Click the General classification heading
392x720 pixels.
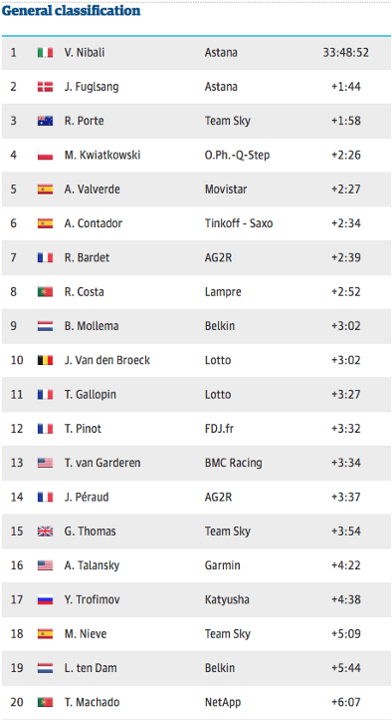pyautogui.click(x=71, y=11)
